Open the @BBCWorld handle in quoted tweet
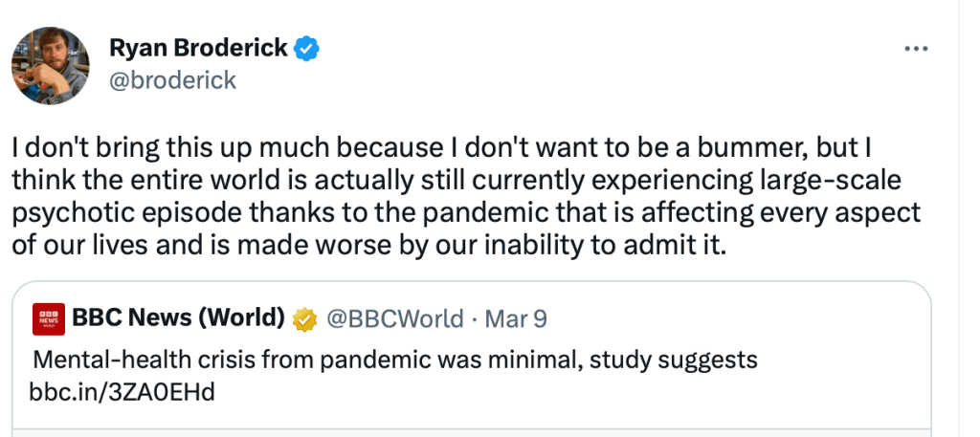The width and height of the screenshot is (980, 437). pyautogui.click(x=396, y=318)
